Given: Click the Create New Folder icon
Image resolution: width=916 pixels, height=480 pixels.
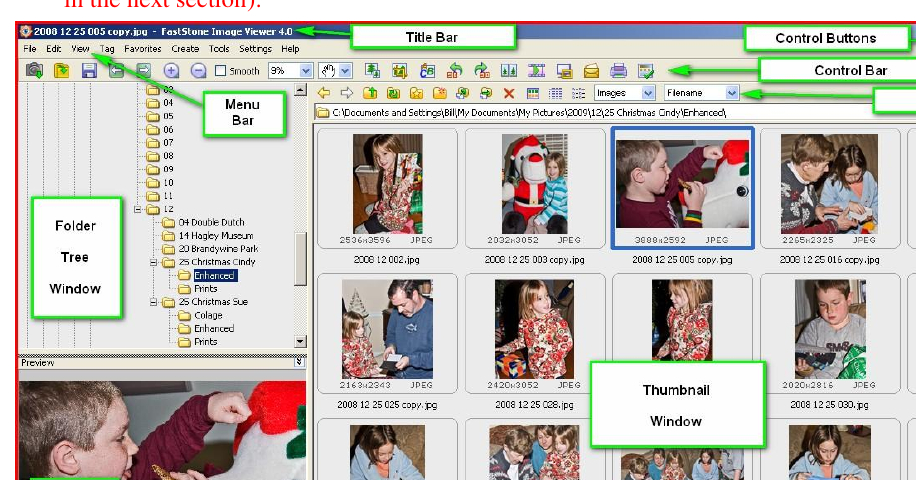Looking at the screenshot, I should click(439, 93).
